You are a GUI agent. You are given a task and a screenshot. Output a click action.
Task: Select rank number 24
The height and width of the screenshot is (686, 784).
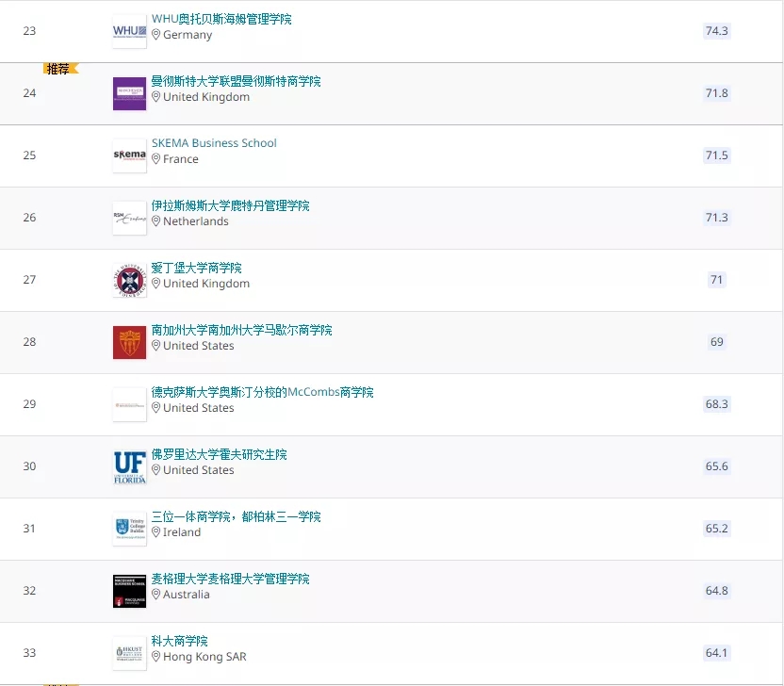29,93
